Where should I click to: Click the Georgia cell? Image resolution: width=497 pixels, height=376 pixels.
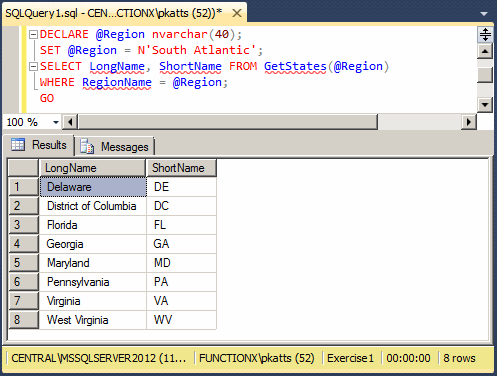pos(93,244)
